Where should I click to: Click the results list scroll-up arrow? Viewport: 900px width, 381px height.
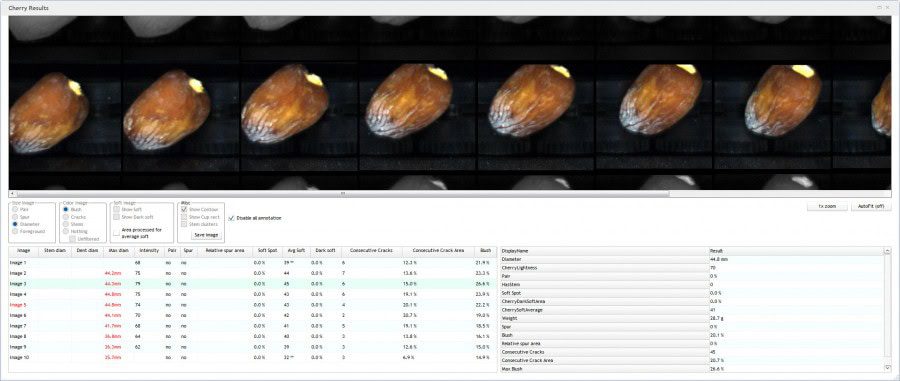tap(888, 251)
